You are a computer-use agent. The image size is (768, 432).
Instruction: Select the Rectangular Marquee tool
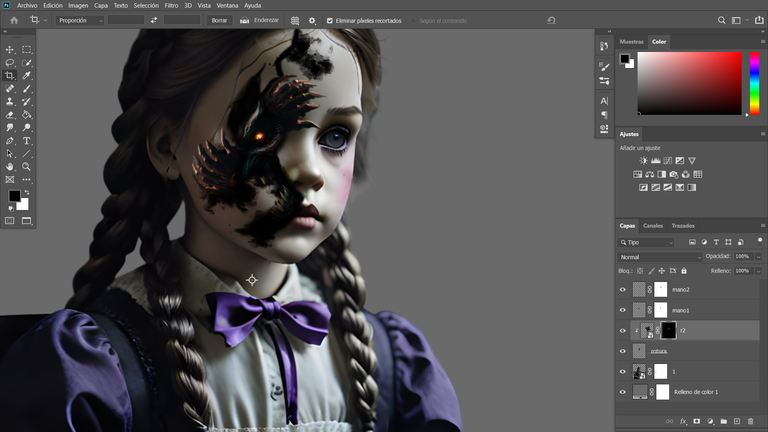pyautogui.click(x=26, y=49)
